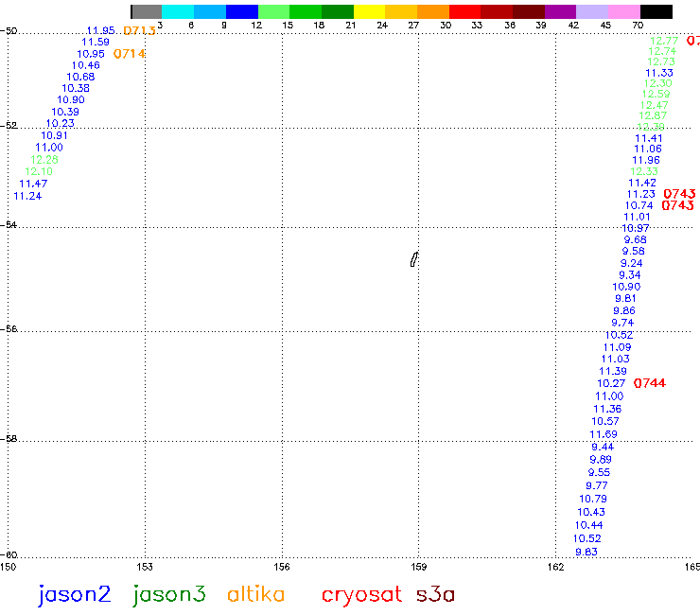Click the red 0744 track label
700x615 pixels.
pyautogui.click(x=650, y=383)
